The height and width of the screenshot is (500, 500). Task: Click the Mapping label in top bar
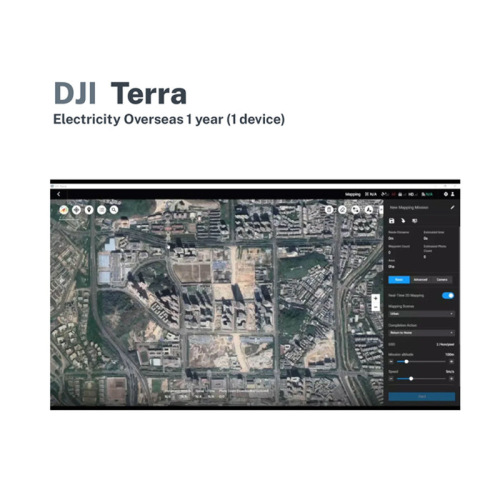click(353, 194)
